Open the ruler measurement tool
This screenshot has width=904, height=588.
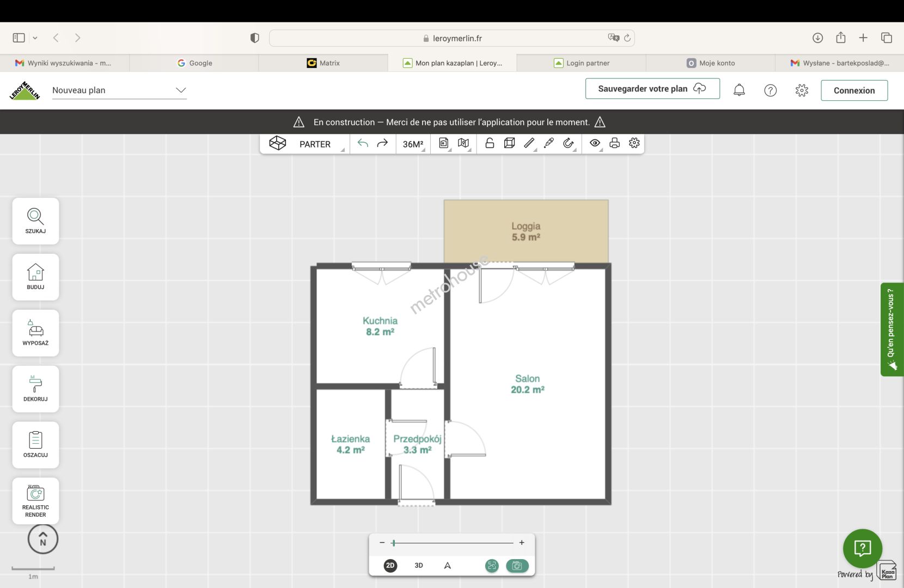point(529,143)
